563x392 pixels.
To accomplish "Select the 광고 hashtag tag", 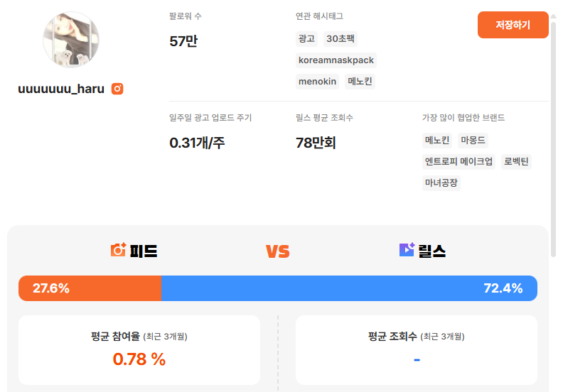I will point(306,39).
